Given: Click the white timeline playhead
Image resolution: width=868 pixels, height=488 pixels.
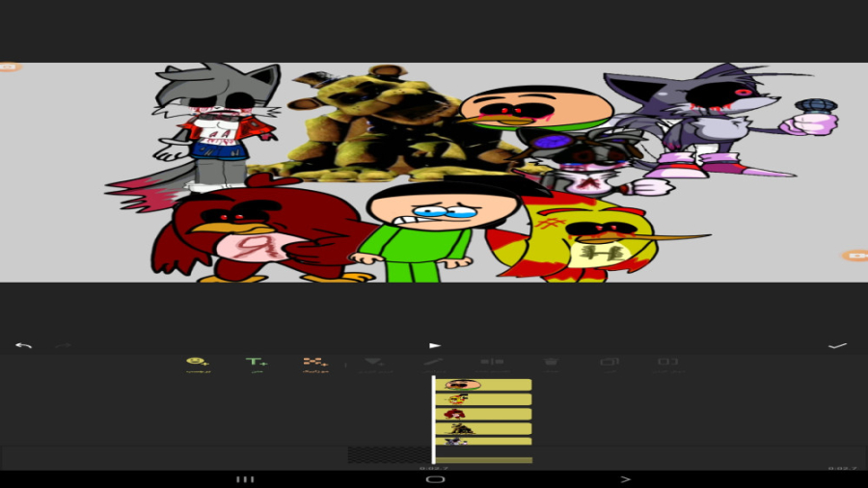Looking at the screenshot, I should pos(433,420).
